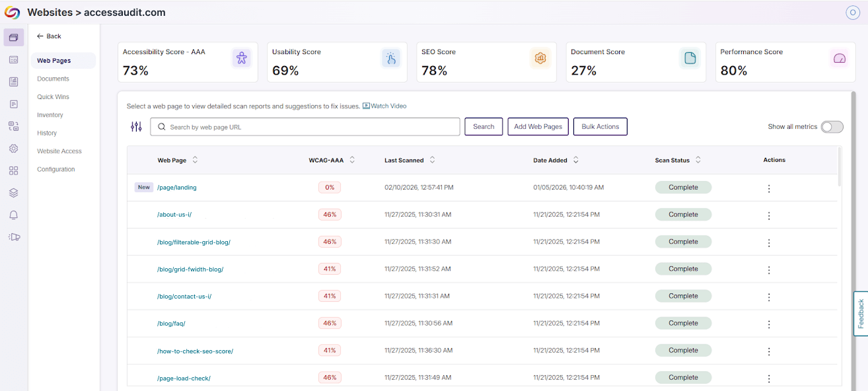This screenshot has height=391, width=868.
Task: Click the user profile icon top right
Action: pyautogui.click(x=853, y=13)
